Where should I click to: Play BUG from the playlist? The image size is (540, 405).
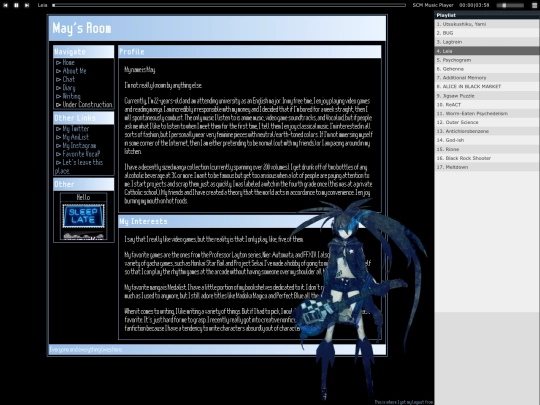point(487,33)
